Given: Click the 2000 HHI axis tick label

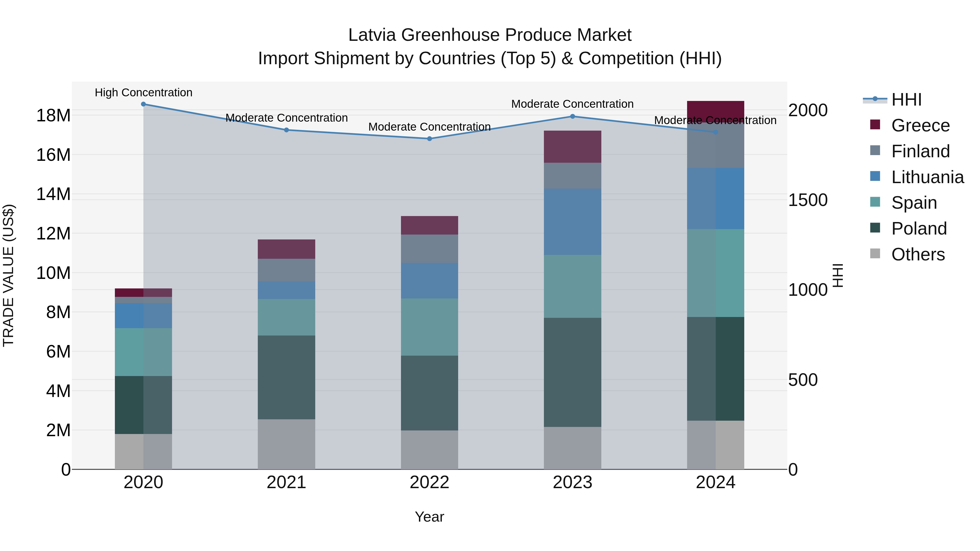Looking at the screenshot, I should click(808, 110).
